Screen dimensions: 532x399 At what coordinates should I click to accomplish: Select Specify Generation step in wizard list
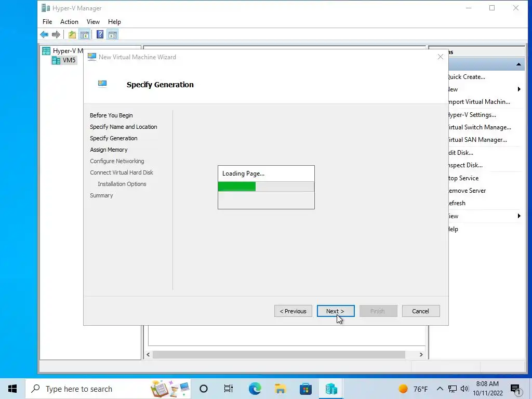click(x=114, y=138)
